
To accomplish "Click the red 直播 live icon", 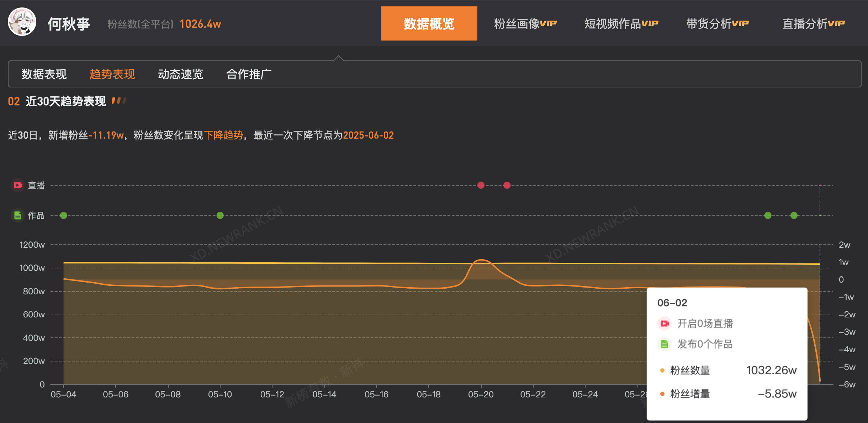I will [18, 185].
